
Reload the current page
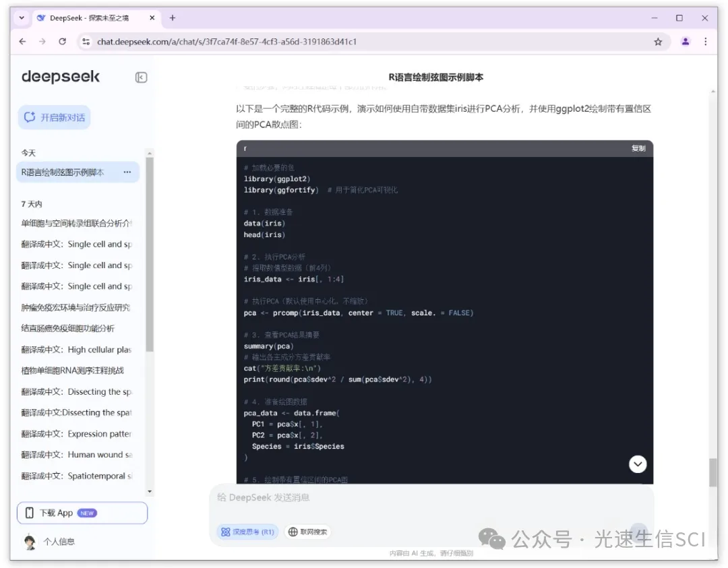point(63,42)
